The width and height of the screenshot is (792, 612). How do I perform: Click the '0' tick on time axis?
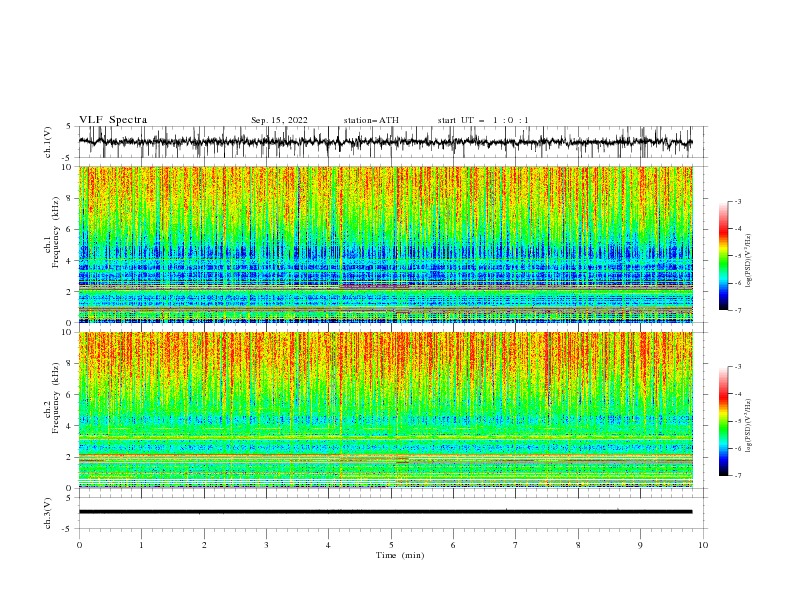(79, 545)
